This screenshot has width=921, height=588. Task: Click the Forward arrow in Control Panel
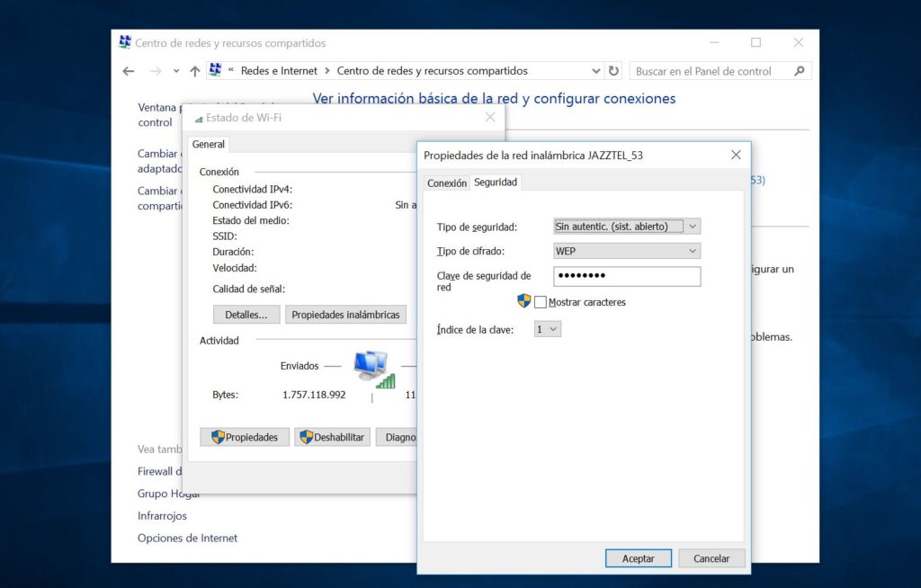(x=156, y=71)
